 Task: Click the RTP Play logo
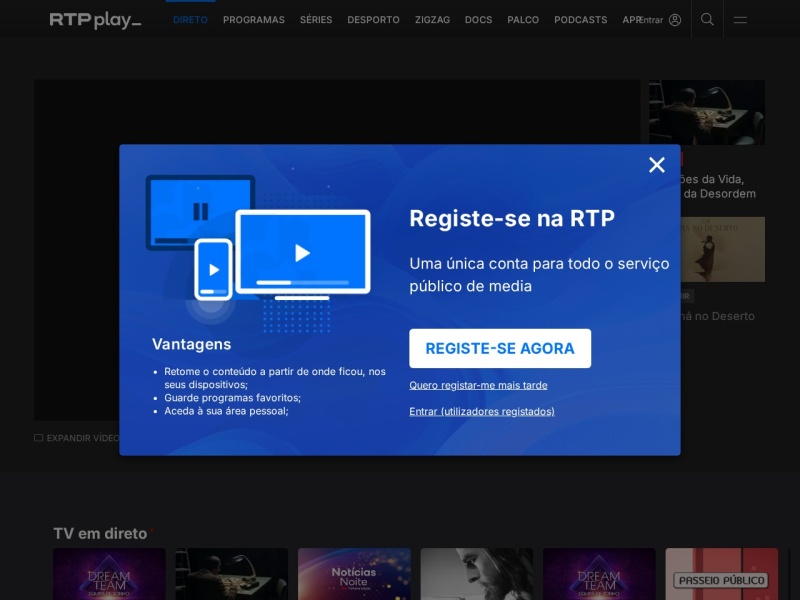tap(95, 20)
